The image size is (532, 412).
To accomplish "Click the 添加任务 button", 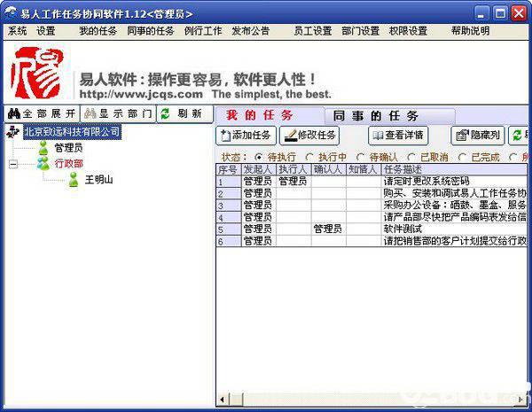I will [246, 136].
